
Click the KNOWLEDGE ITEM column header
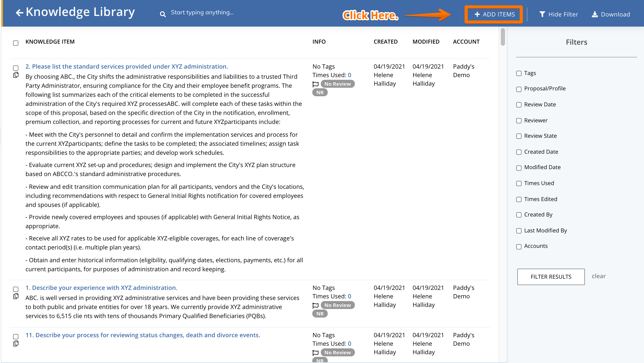50,42
